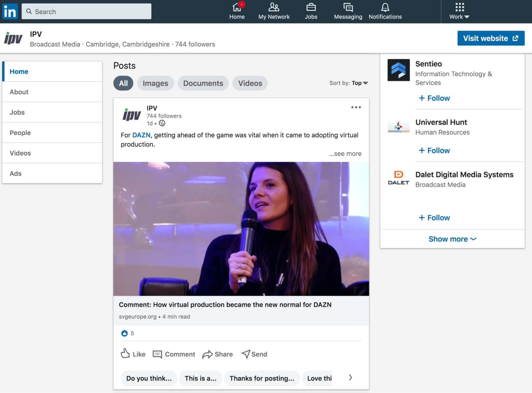Click the LinkedIn logo icon
This screenshot has width=532, height=393.
[10, 12]
